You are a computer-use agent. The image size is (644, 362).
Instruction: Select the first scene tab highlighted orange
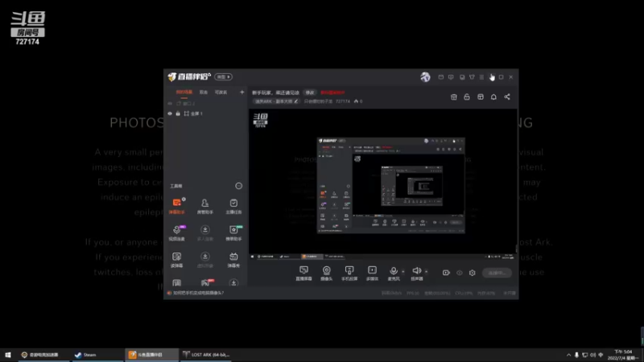tap(184, 93)
